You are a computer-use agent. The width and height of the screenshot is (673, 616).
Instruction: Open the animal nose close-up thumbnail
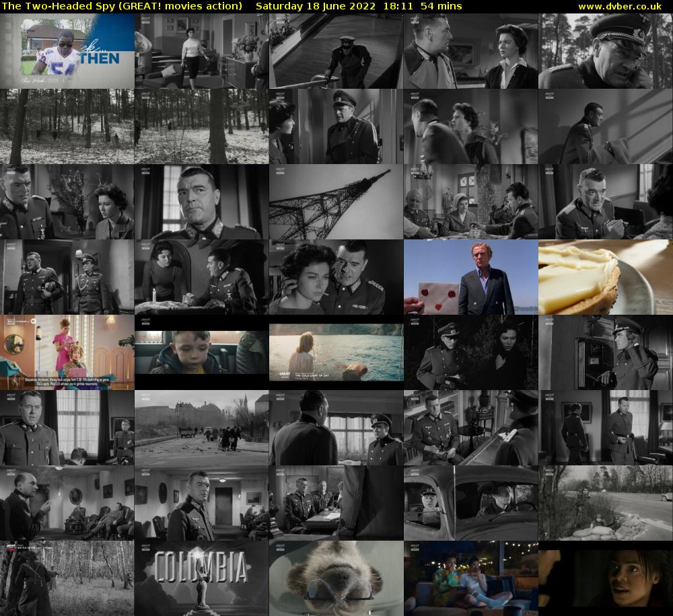click(x=336, y=578)
